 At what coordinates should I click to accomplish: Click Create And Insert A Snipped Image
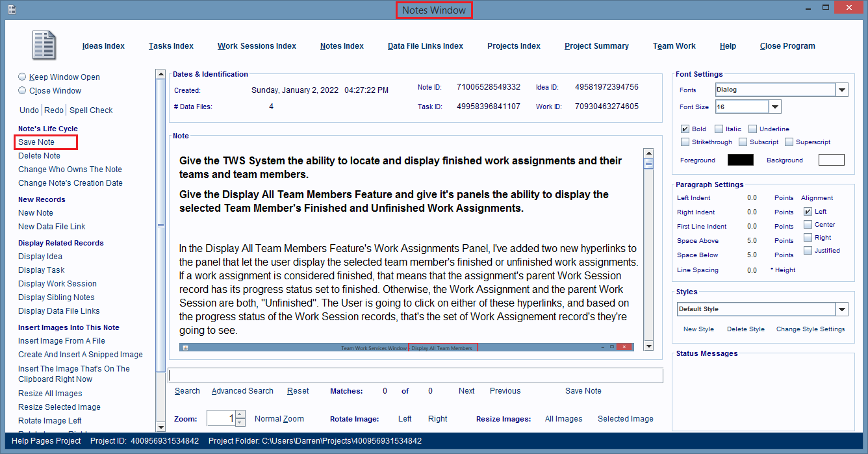tap(81, 355)
